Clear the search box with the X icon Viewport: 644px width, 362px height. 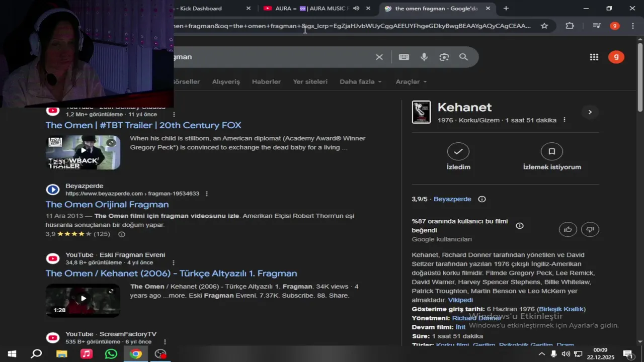[x=379, y=57]
